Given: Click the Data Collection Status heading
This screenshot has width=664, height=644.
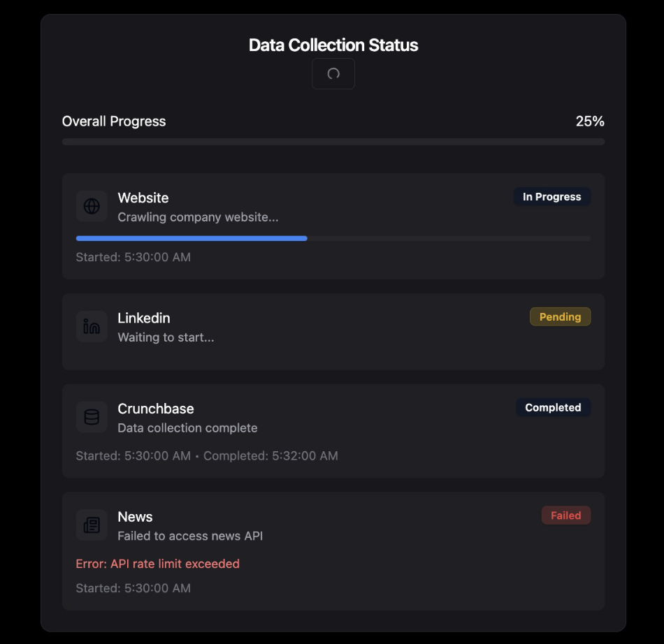Looking at the screenshot, I should coord(333,45).
